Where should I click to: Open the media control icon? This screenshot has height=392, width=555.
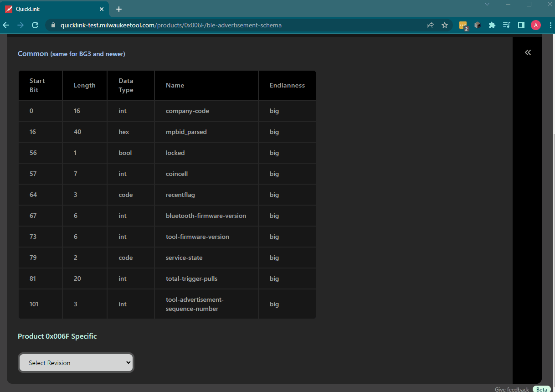[x=507, y=26]
